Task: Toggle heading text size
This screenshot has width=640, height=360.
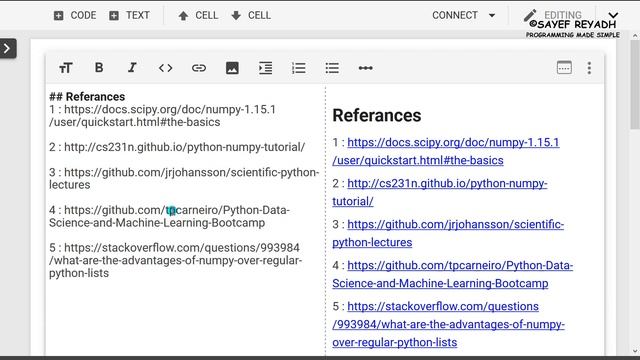Action: click(x=66, y=68)
